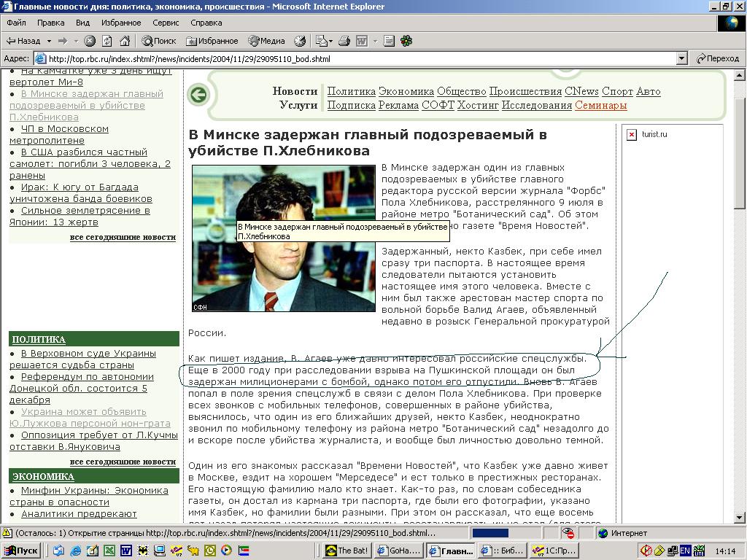This screenshot has width=747, height=560.
Task: Open the Сервис menu
Action: tap(166, 23)
